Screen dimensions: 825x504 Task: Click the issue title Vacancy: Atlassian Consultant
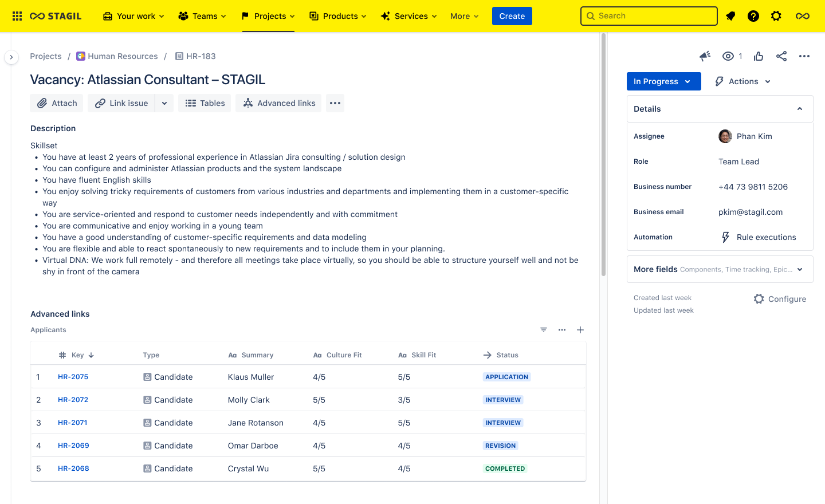click(148, 80)
